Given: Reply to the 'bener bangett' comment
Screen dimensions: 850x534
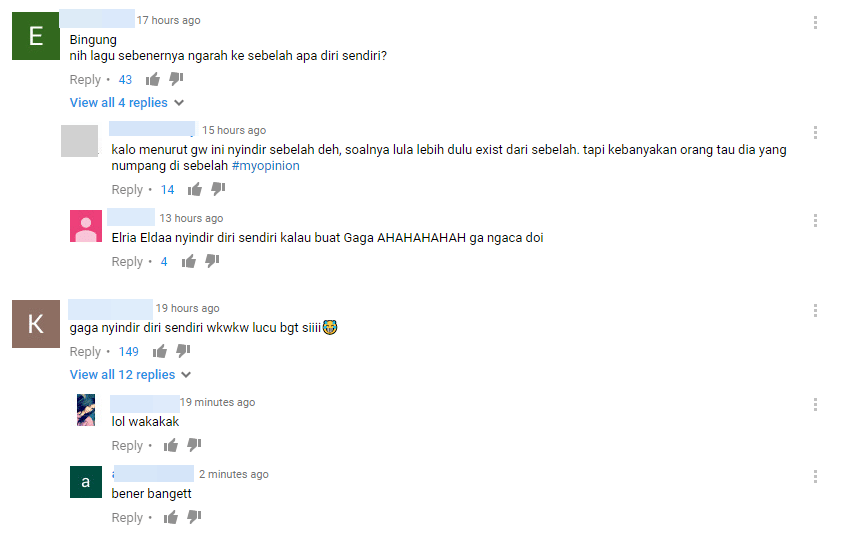Looking at the screenshot, I should pyautogui.click(x=127, y=518).
